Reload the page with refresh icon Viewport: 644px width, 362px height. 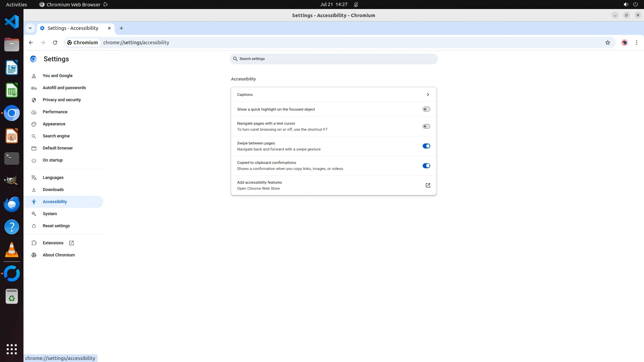pos(55,43)
